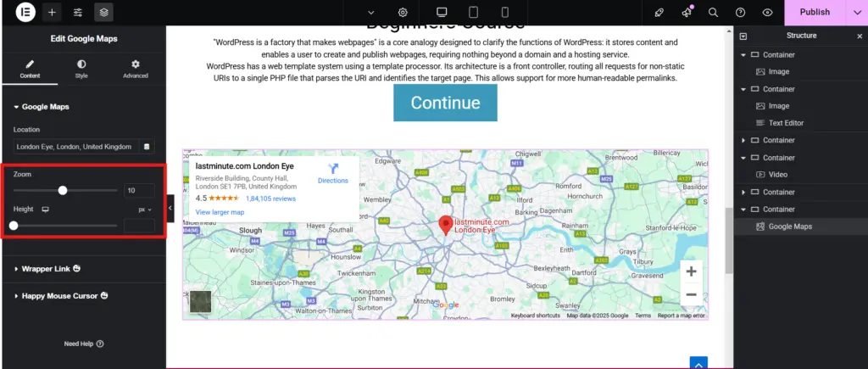
Task: Zoom out the map with minus
Action: point(691,294)
